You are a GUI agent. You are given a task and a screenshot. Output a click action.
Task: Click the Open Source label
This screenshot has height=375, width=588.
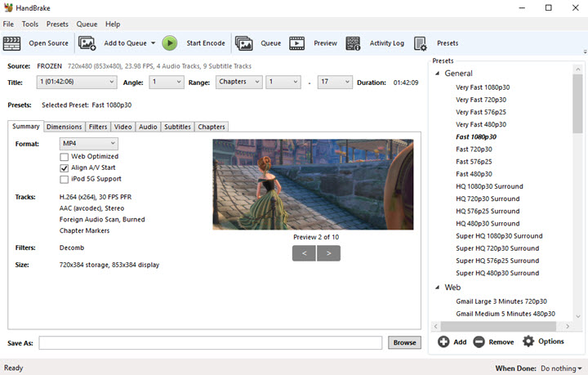click(49, 43)
